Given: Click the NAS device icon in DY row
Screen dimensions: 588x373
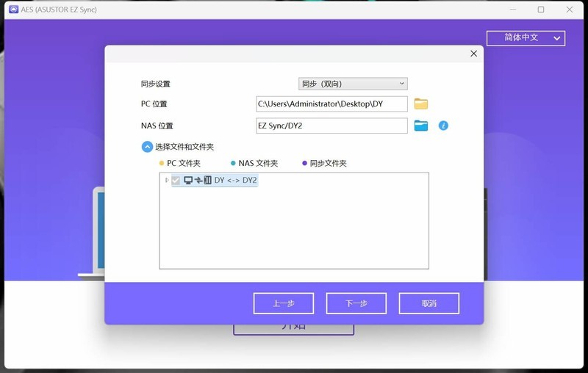Looking at the screenshot, I should tap(208, 180).
